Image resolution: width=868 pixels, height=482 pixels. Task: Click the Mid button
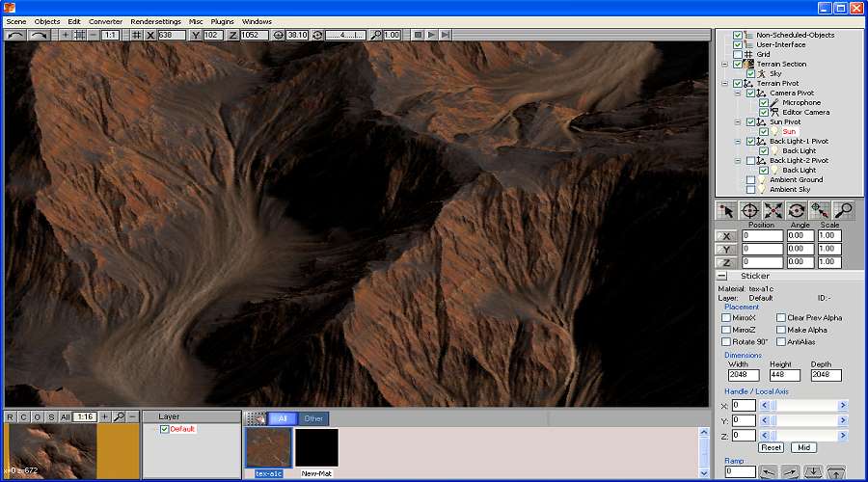803,447
